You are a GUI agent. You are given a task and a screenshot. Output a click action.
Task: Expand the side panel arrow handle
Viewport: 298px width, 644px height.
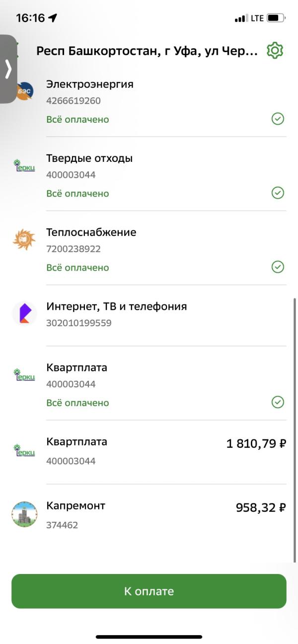[x=8, y=69]
